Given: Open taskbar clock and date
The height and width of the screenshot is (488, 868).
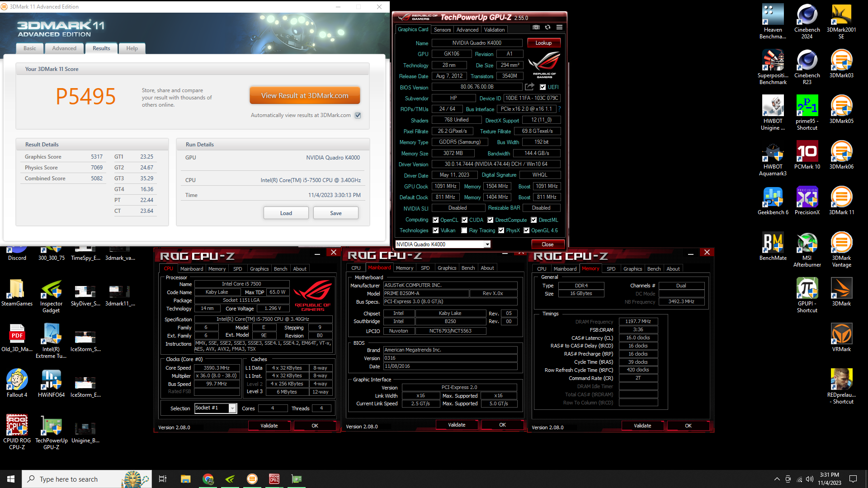Looking at the screenshot, I should tap(829, 479).
